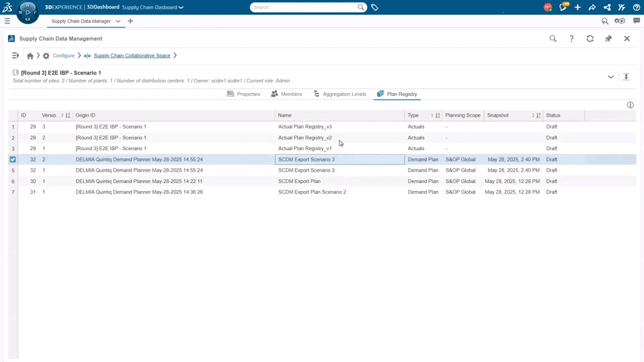Click the search magnifier in top bar

361,7
